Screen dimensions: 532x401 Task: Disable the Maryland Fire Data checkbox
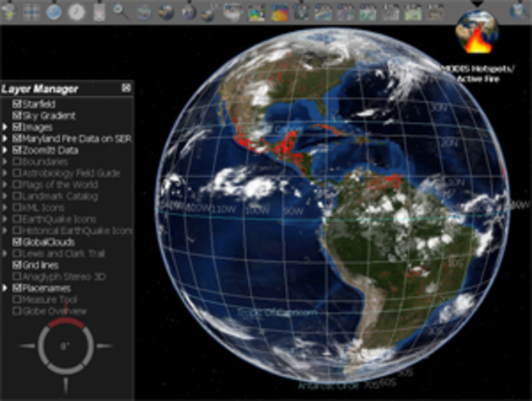coord(17,139)
